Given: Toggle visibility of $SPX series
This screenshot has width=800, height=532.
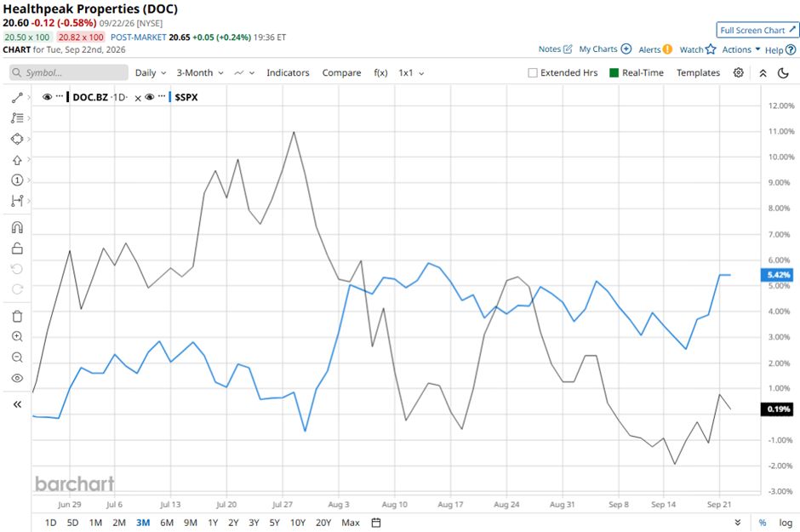Looking at the screenshot, I should (x=150, y=97).
